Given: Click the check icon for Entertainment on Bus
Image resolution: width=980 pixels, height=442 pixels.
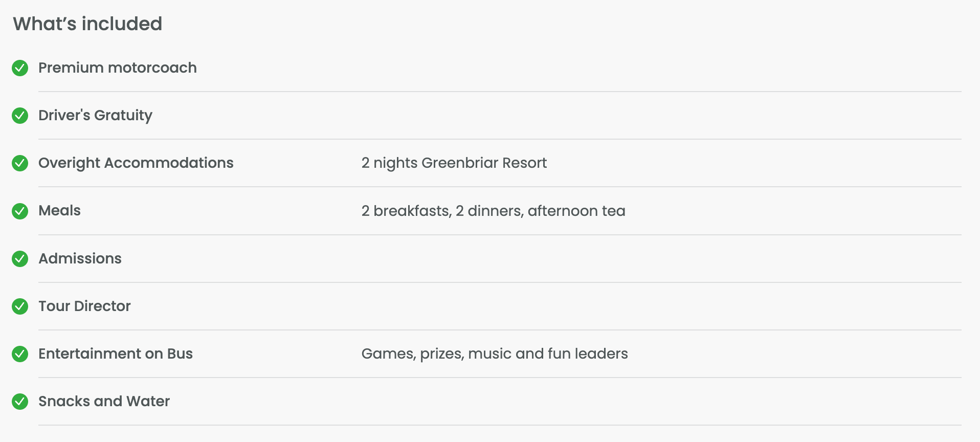Looking at the screenshot, I should click(x=20, y=354).
